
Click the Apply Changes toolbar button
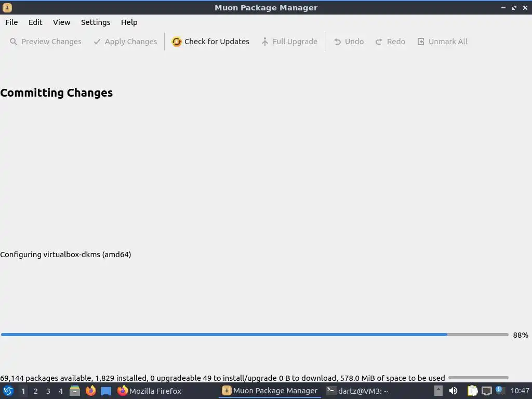pyautogui.click(x=125, y=42)
